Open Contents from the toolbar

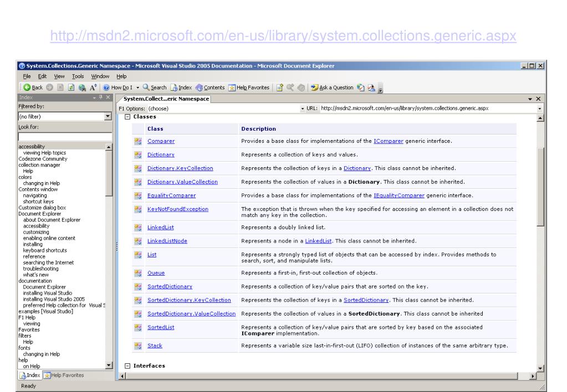click(210, 87)
